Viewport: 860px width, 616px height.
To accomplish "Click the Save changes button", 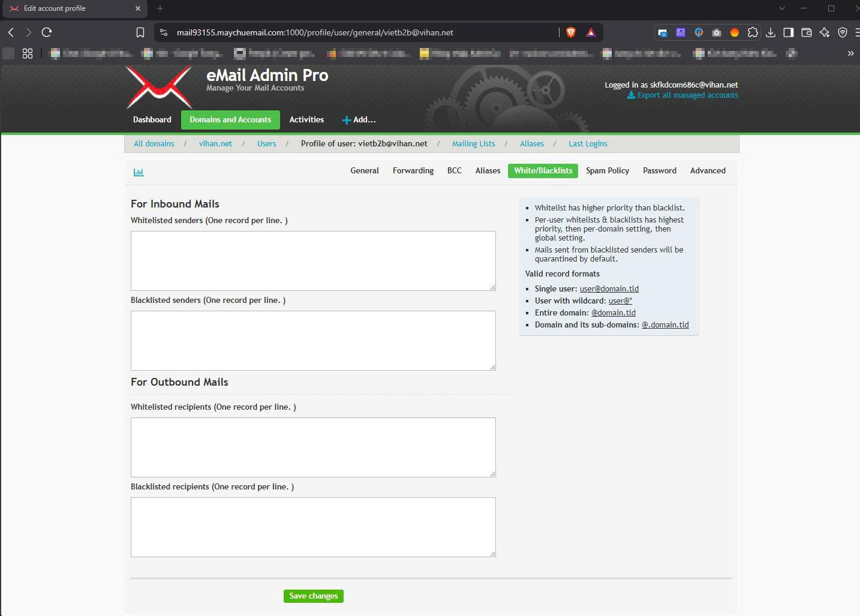I will pos(314,596).
